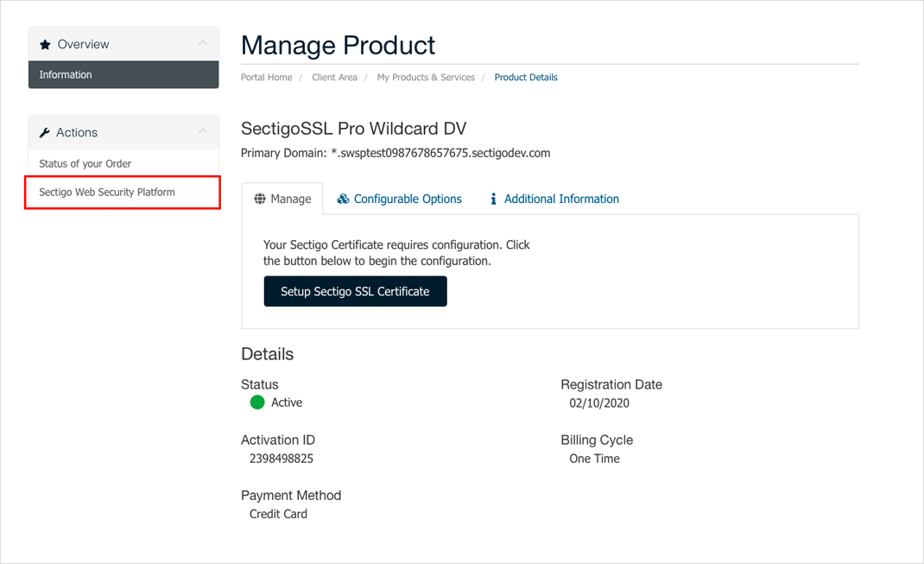The height and width of the screenshot is (564, 924).
Task: Open My Products & Services breadcrumb
Action: pos(426,77)
